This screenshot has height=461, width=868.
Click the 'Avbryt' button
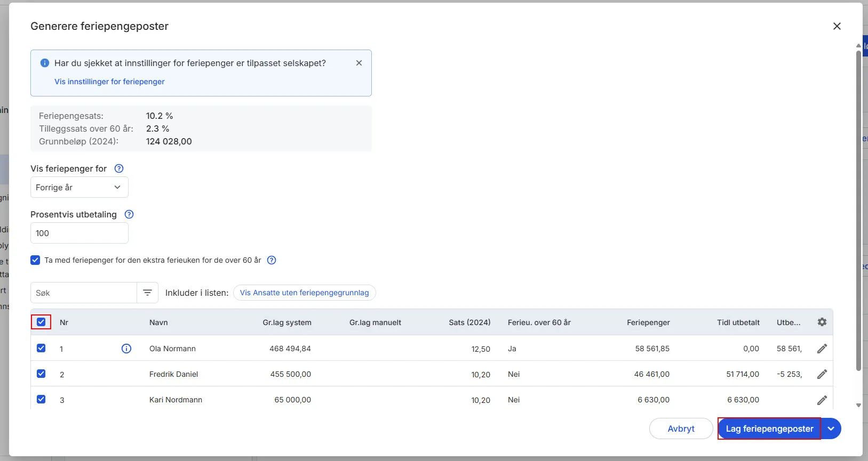[x=681, y=428]
